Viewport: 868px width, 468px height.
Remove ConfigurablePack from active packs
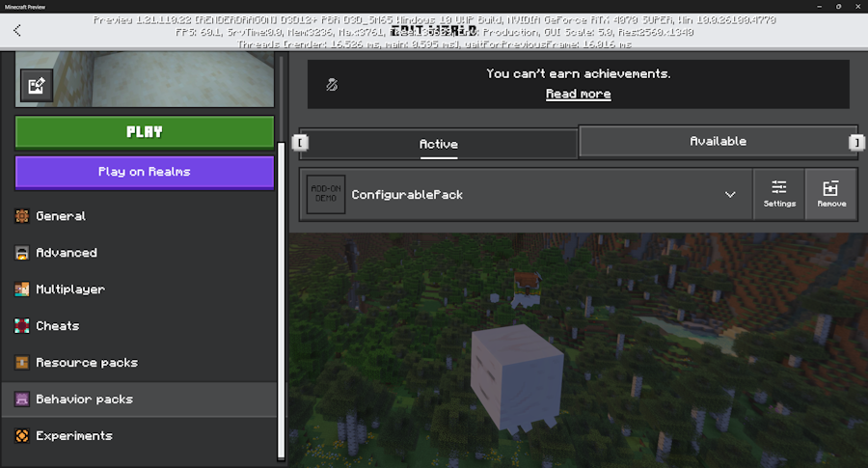831,194
